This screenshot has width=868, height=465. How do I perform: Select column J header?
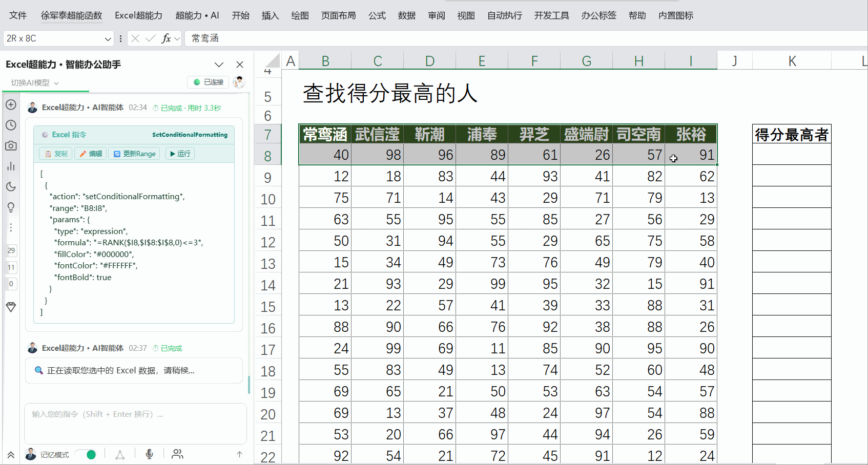[x=735, y=61]
